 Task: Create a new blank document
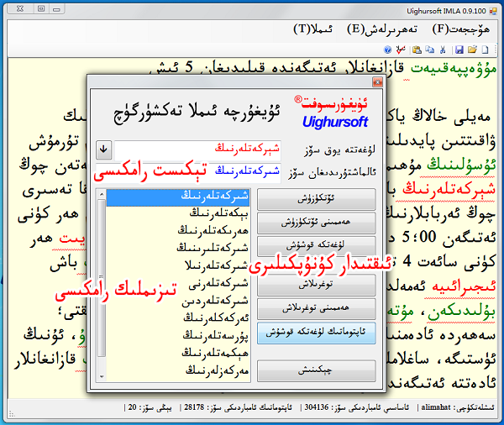pos(485,50)
